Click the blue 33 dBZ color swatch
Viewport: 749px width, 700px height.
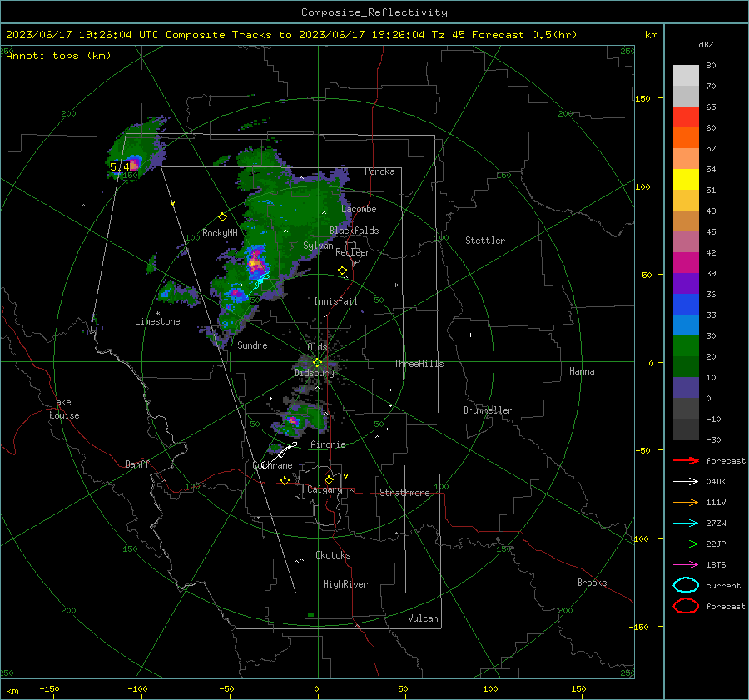coord(686,304)
